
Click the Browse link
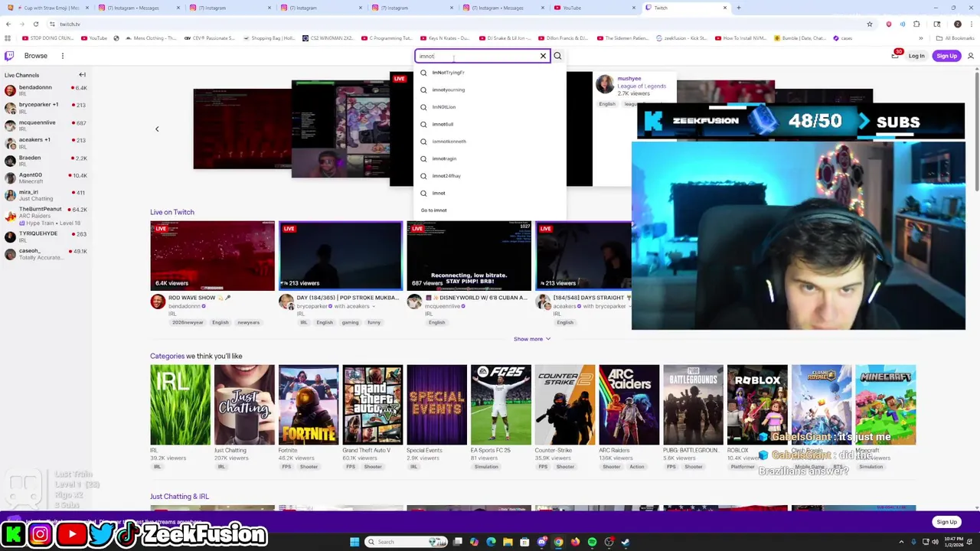pos(35,56)
